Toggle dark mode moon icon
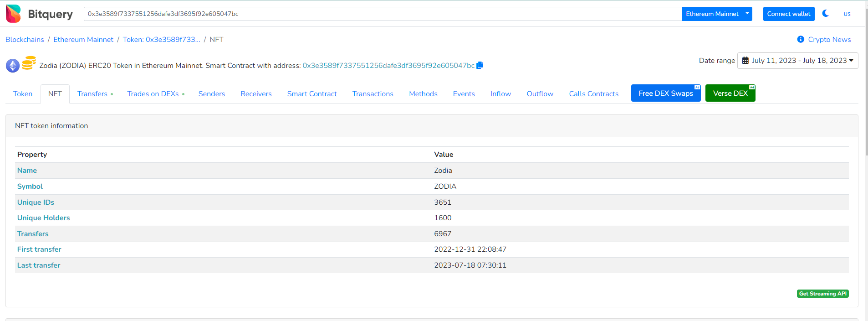Viewport: 868px width, 321px height. [825, 13]
